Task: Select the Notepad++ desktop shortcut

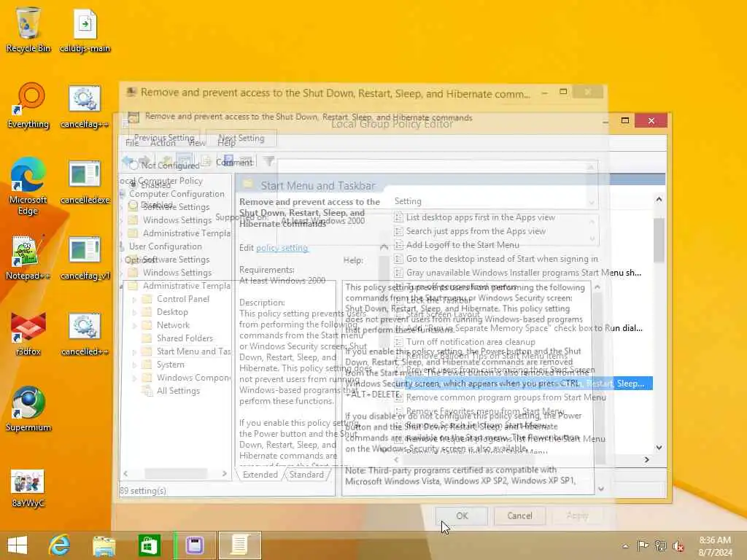Action: [x=27, y=257]
